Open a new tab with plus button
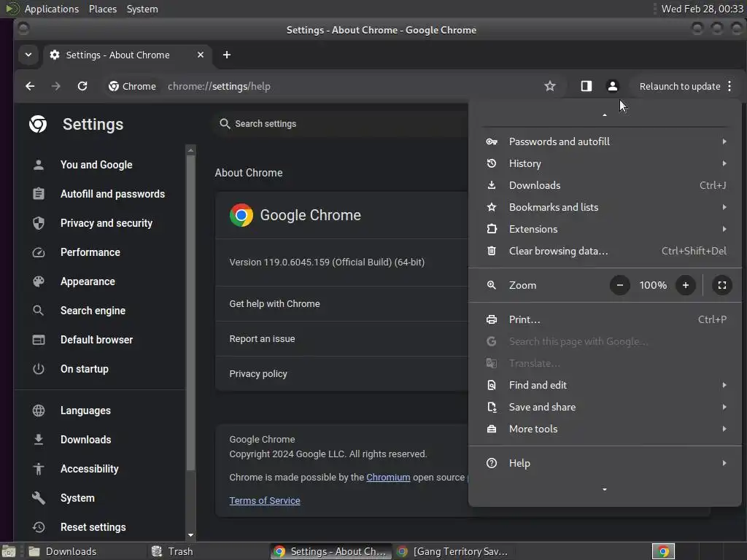 coord(227,55)
